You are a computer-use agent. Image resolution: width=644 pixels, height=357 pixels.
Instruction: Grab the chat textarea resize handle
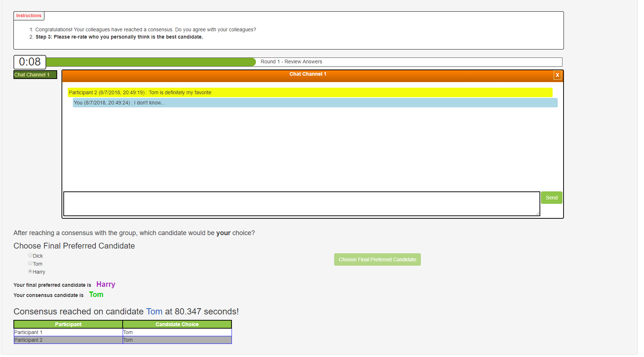point(538,214)
